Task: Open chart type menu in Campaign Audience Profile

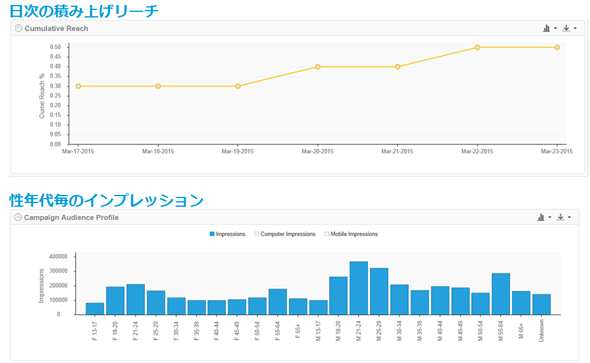Action: click(541, 217)
